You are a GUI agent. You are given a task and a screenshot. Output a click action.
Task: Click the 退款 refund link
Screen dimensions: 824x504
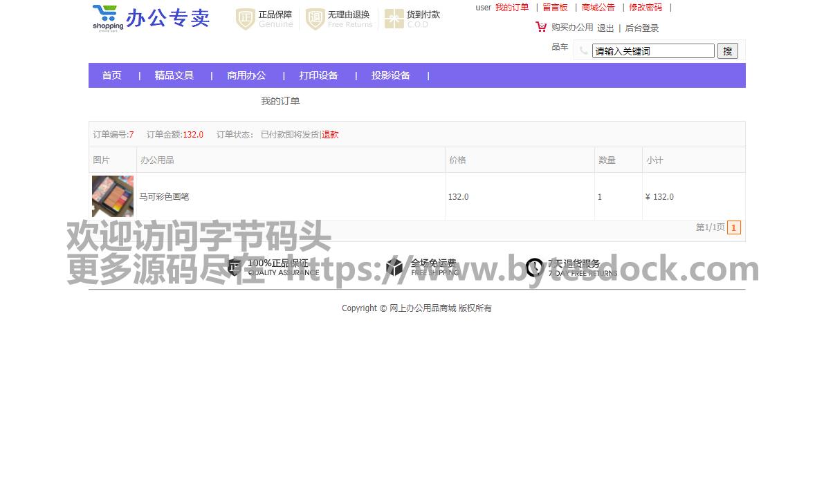point(331,135)
